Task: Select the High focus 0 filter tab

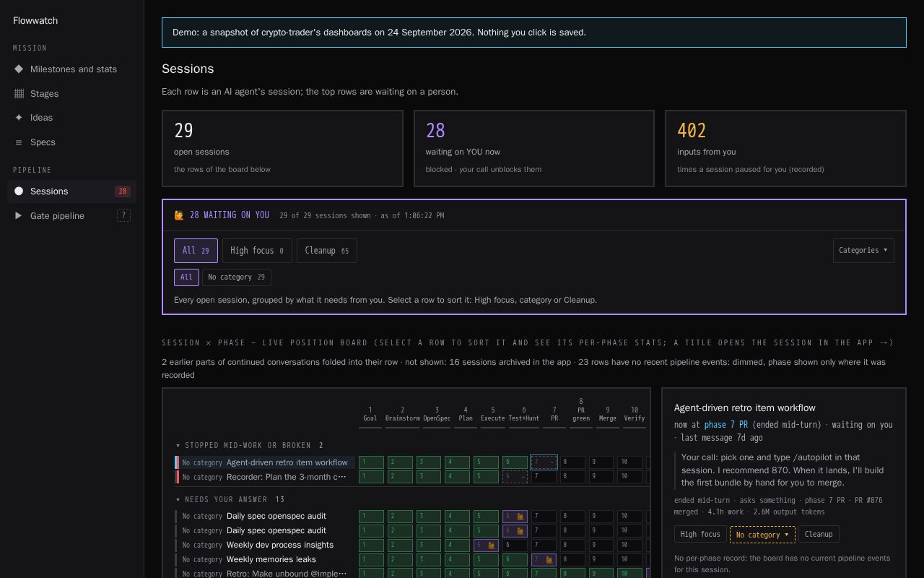Action: 257,251
